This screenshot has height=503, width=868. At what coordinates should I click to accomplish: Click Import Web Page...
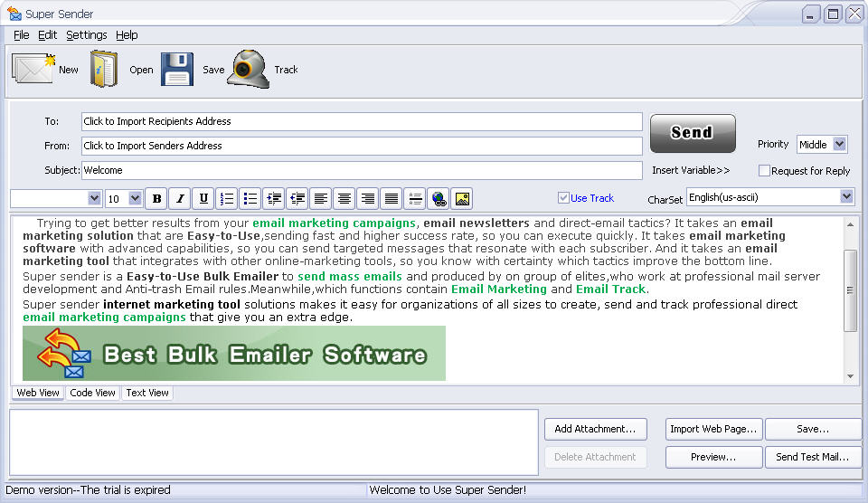coord(713,429)
